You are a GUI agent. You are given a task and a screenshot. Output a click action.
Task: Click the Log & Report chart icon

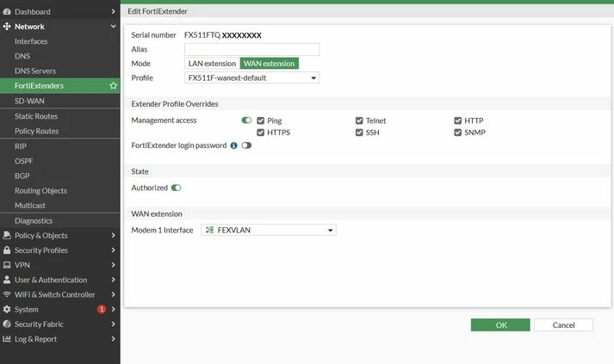[7, 339]
